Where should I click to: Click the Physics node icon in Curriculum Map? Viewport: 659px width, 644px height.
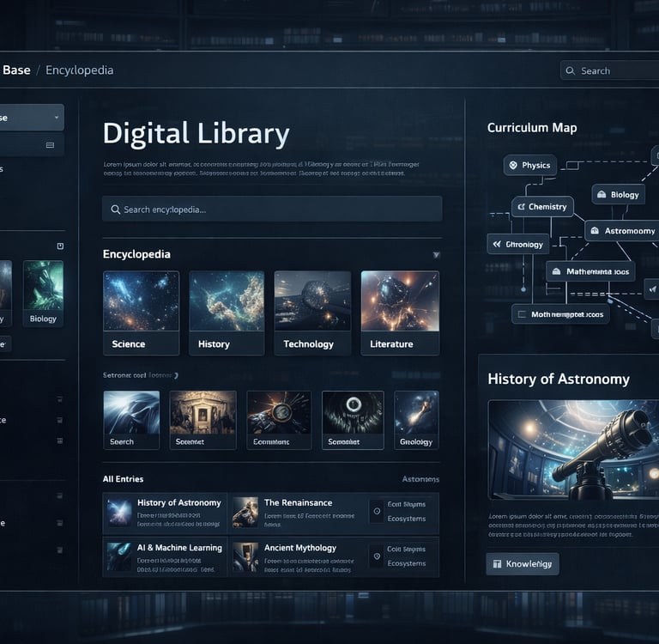point(513,165)
